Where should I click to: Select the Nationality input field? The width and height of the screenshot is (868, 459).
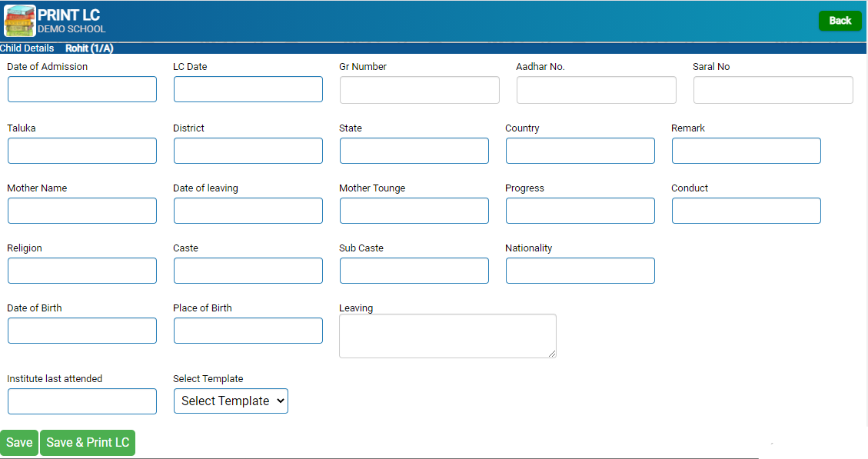pos(580,271)
